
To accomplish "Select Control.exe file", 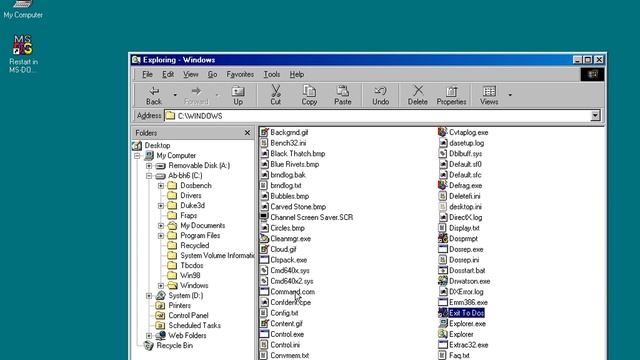I will pos(287,334).
